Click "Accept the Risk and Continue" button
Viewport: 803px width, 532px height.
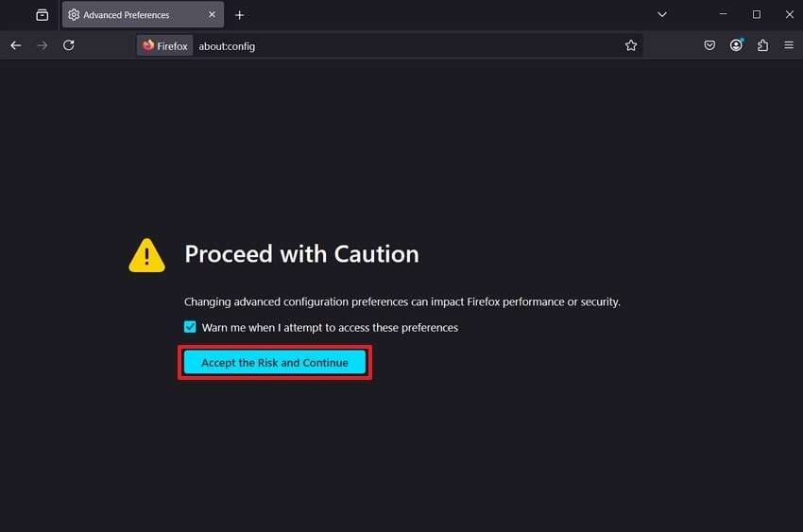275,363
